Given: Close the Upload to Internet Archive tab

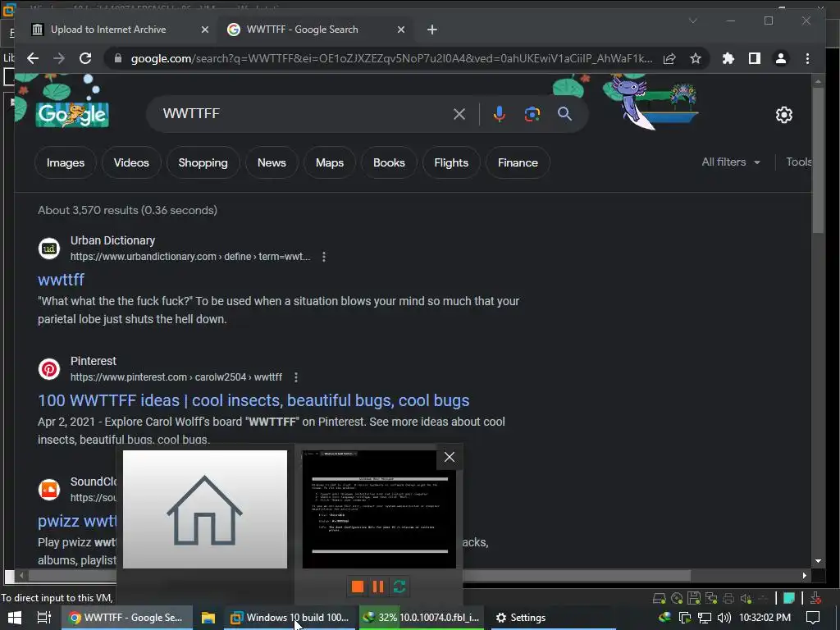Looking at the screenshot, I should coord(204,30).
